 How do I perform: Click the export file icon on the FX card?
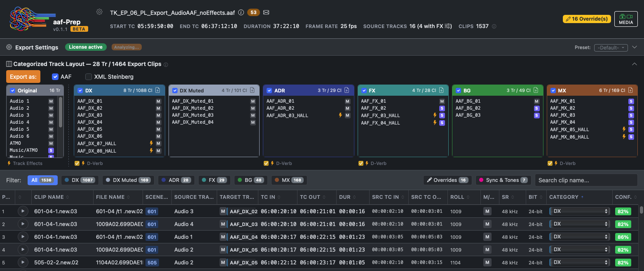click(441, 90)
